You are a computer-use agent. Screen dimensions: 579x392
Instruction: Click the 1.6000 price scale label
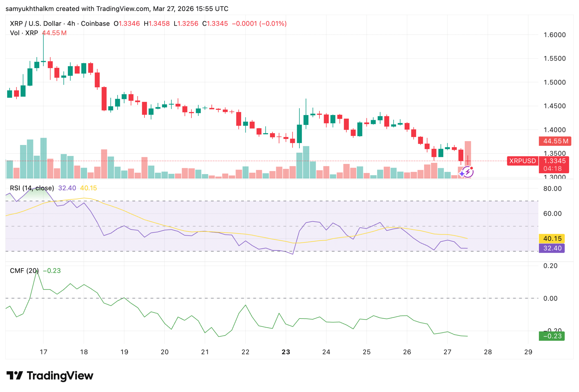click(554, 35)
